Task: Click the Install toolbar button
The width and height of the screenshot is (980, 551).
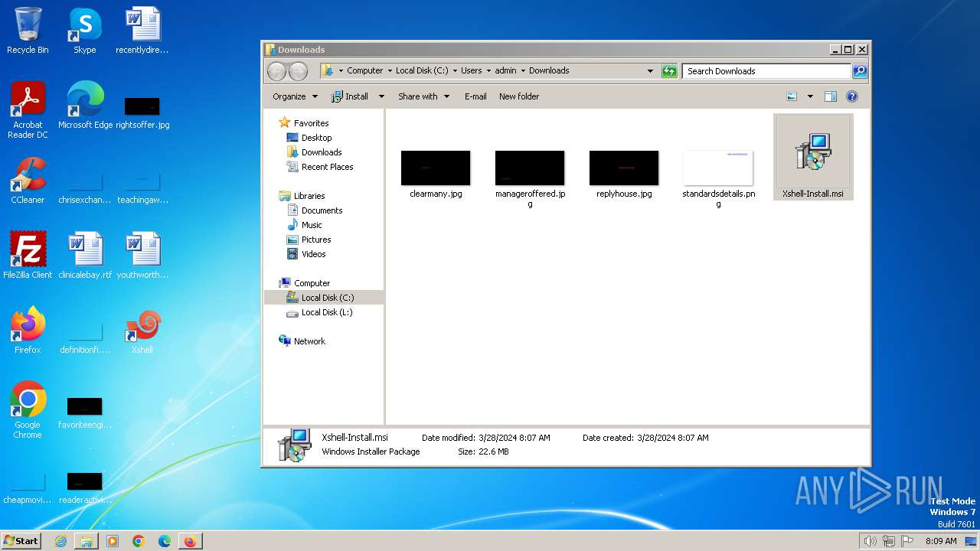Action: pyautogui.click(x=350, y=96)
